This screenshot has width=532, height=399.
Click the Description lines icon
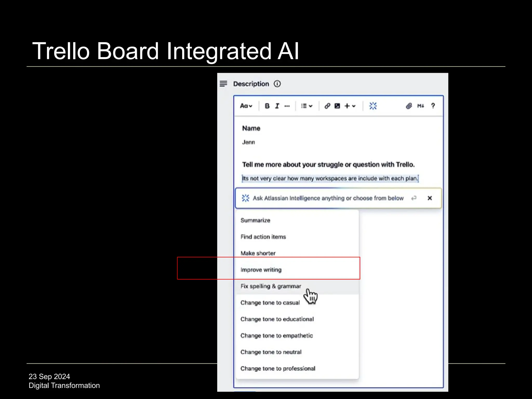[x=223, y=84]
